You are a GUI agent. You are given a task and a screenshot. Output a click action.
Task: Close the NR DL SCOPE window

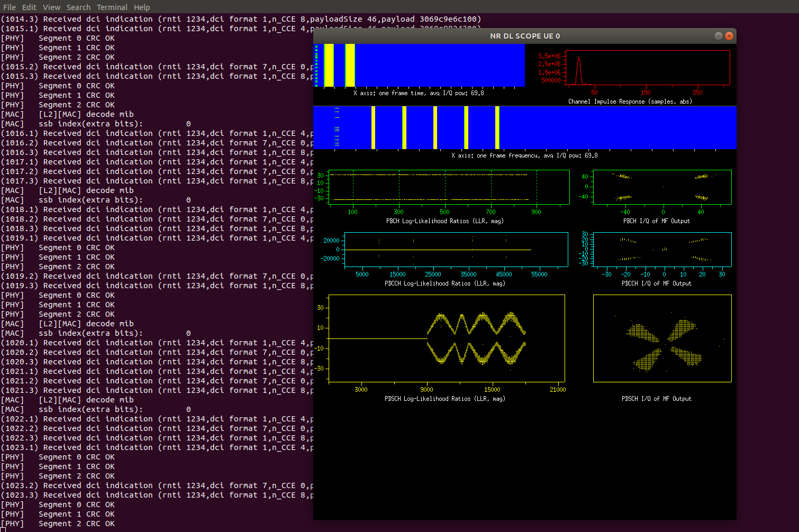click(x=729, y=36)
